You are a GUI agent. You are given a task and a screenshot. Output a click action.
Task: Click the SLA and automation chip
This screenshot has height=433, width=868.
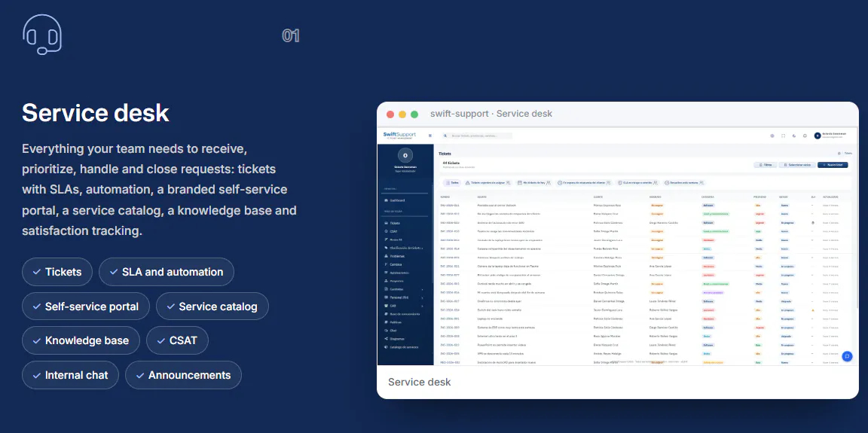click(x=167, y=272)
